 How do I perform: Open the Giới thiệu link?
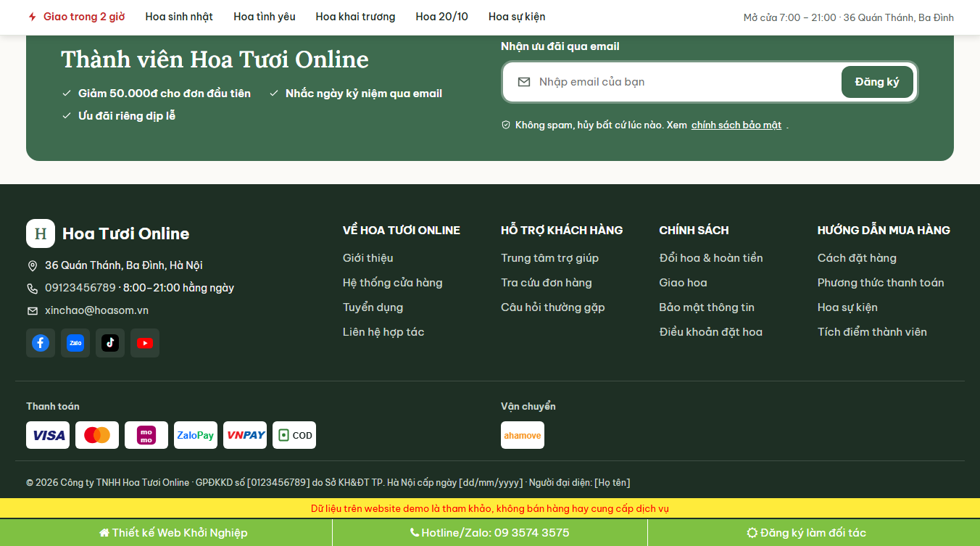point(368,258)
